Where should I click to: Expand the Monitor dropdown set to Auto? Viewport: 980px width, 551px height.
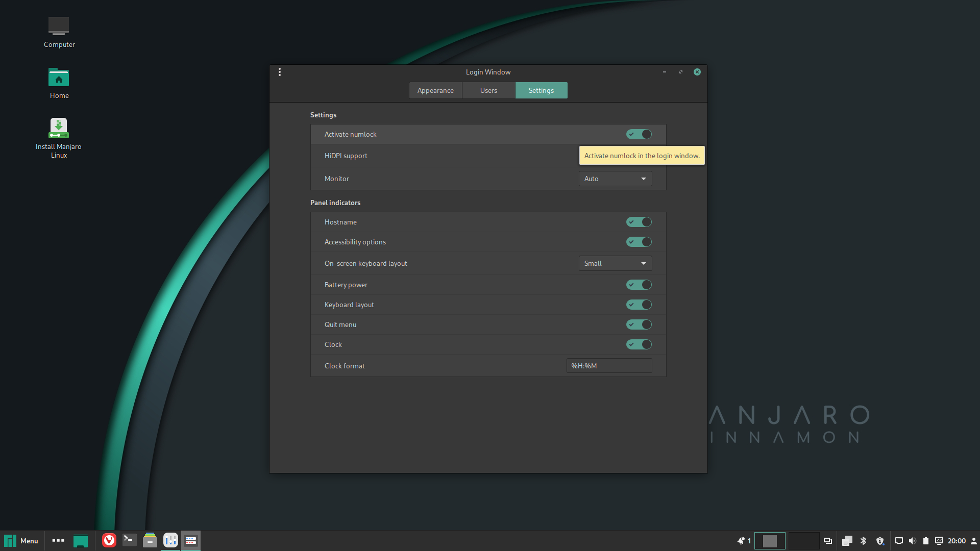[x=615, y=179]
